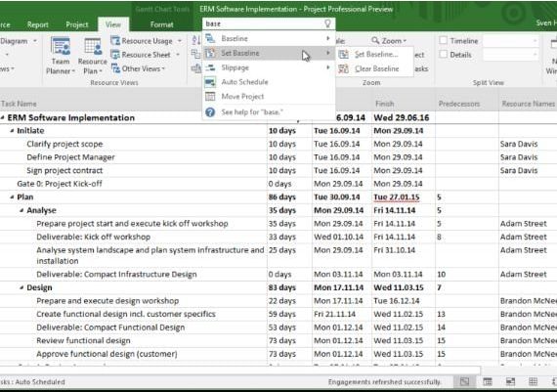Viewport: 557px width, 392px height.
Task: Expand the Slippage submenu arrow
Action: click(x=328, y=67)
